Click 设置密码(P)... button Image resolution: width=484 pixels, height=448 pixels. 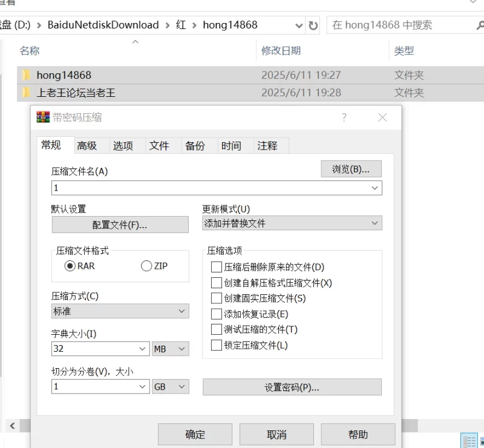[292, 387]
